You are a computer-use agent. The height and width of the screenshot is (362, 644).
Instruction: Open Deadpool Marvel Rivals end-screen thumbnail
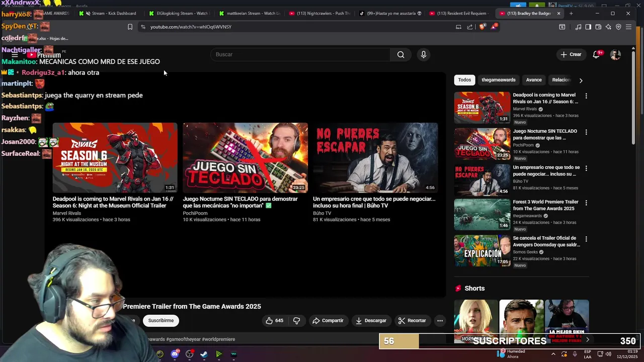(115, 157)
